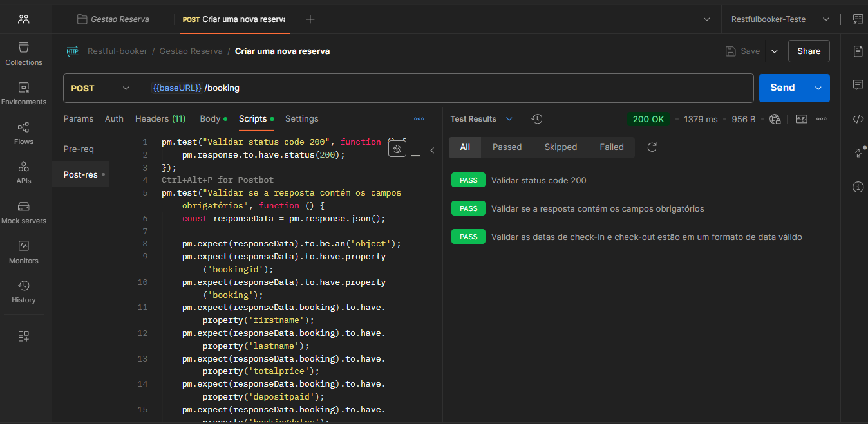
Task: Open the POST method dropdown
Action: click(x=100, y=88)
